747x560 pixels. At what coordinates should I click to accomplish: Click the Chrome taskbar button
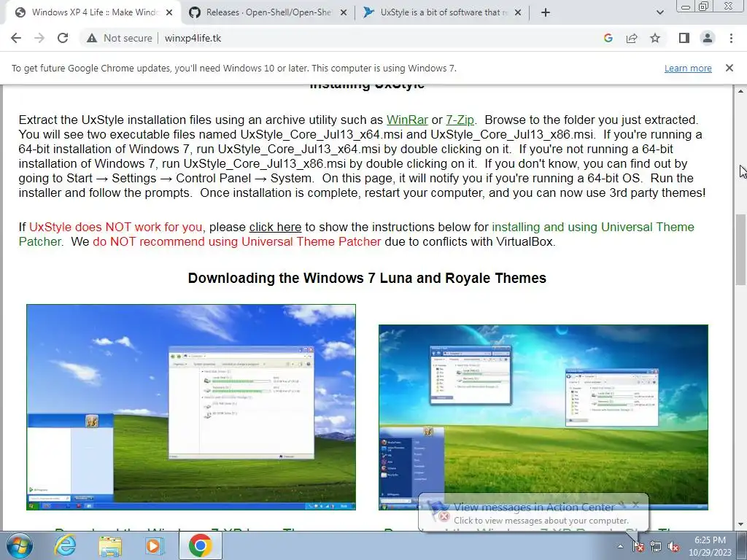pyautogui.click(x=200, y=545)
